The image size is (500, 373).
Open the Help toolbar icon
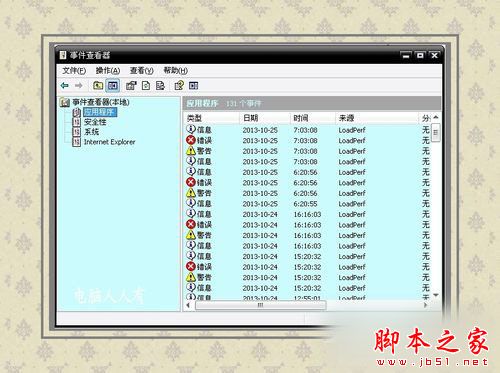pos(179,86)
